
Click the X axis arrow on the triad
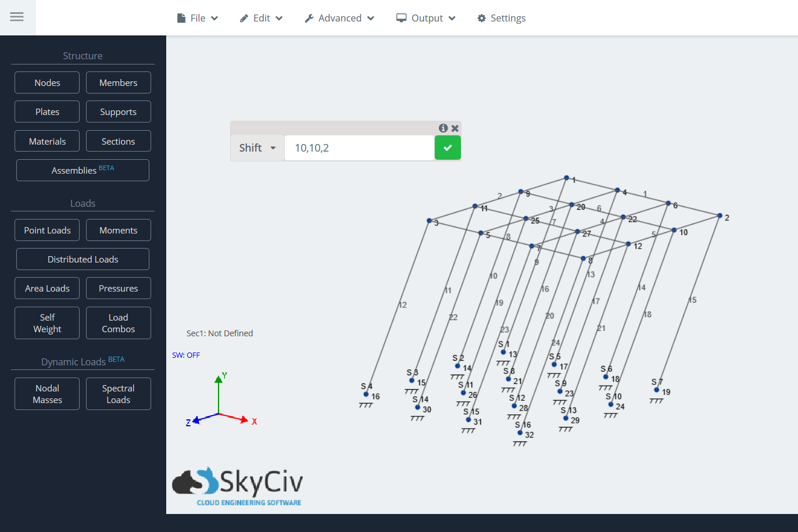tap(245, 420)
